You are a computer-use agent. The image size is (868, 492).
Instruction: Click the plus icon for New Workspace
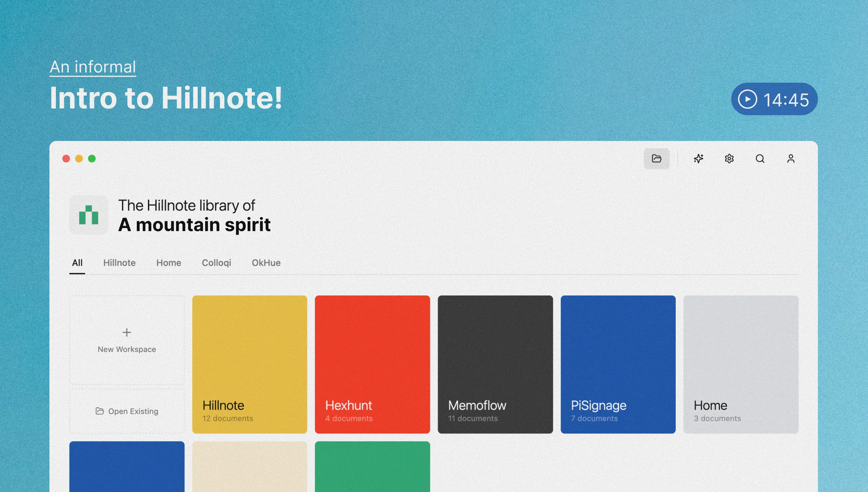(127, 332)
